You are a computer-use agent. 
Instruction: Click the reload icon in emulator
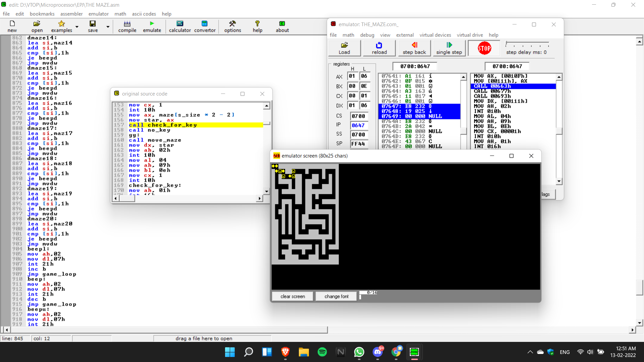tap(379, 48)
